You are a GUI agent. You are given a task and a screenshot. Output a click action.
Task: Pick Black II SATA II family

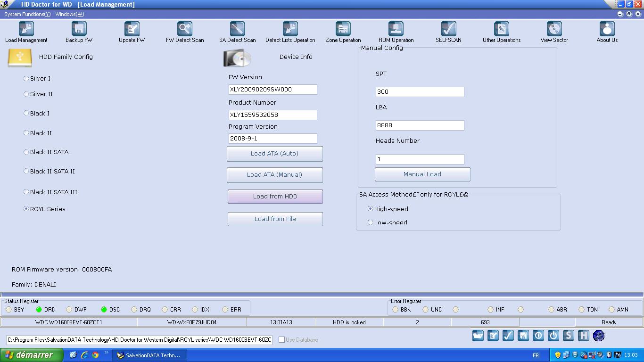tap(26, 171)
